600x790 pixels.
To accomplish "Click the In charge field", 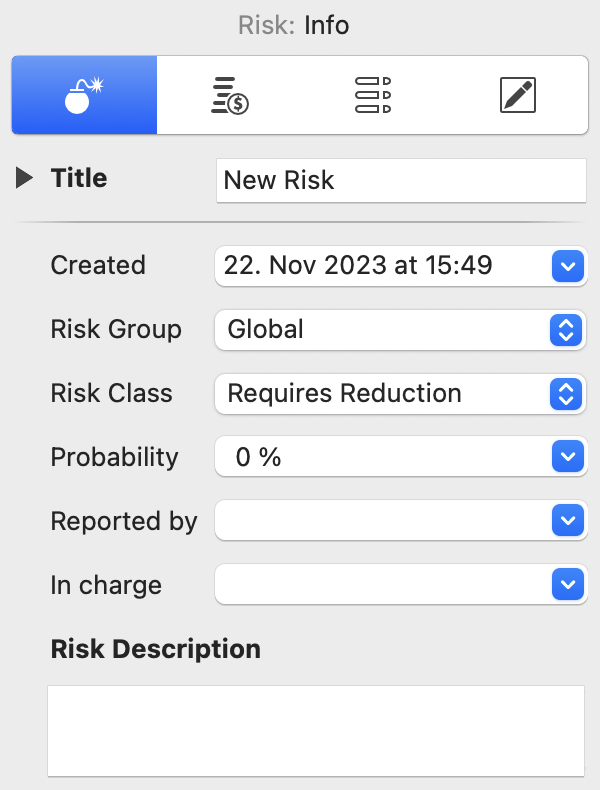I will (380, 584).
